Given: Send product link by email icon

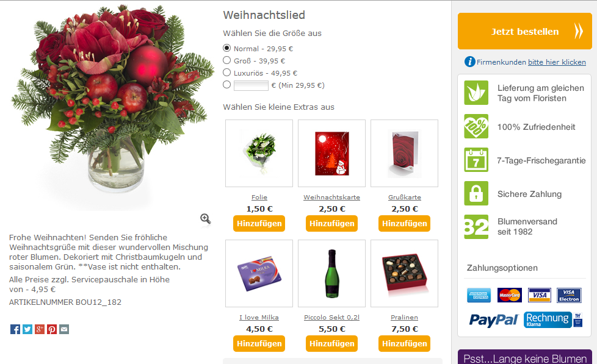Looking at the screenshot, I should (x=64, y=329).
